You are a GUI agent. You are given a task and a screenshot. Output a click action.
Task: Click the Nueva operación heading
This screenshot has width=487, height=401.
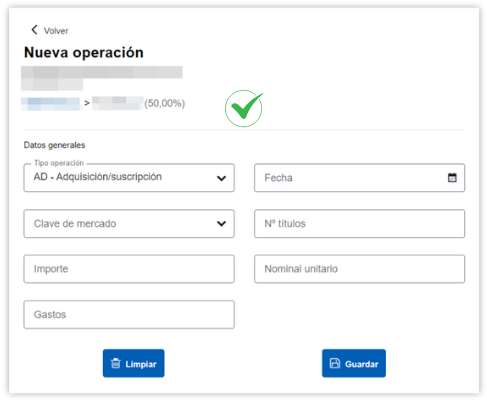pos(84,53)
